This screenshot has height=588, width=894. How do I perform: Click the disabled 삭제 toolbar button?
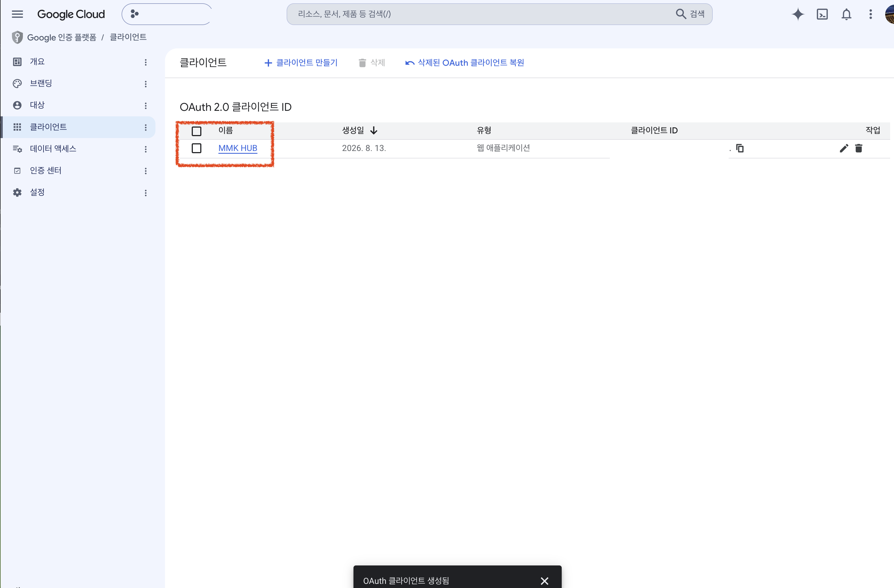pos(372,63)
